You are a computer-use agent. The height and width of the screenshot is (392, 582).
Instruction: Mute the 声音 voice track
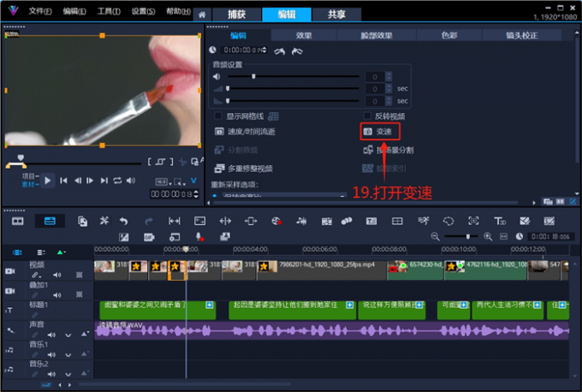pyautogui.click(x=51, y=335)
